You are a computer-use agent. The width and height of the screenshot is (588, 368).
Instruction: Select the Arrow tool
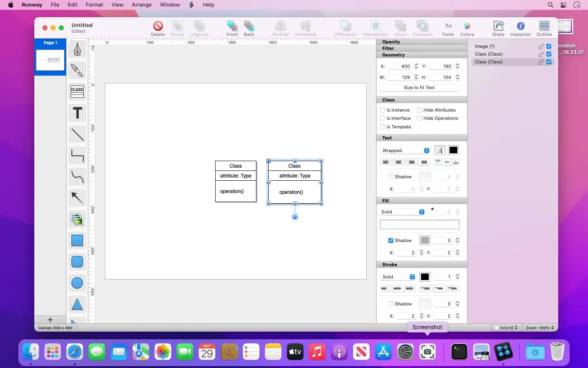coord(77,198)
